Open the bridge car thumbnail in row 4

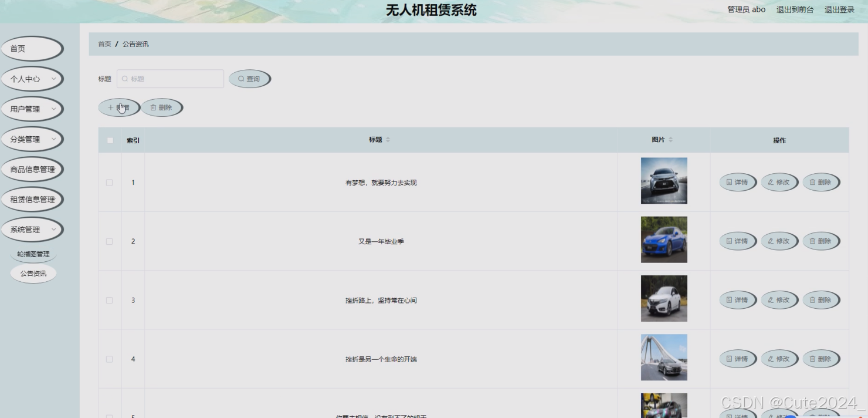(664, 358)
